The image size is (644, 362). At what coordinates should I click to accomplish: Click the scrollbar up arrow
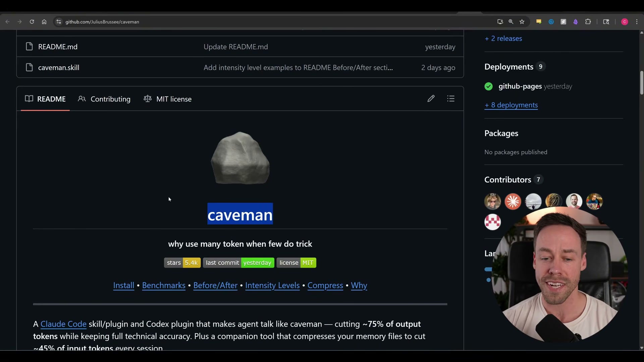pos(641,33)
